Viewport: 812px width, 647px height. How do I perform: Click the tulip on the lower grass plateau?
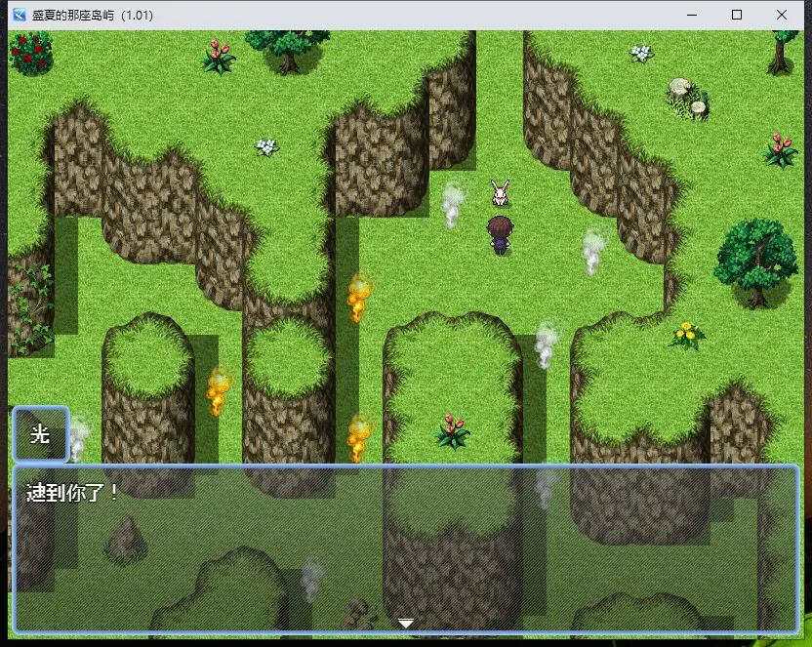(x=453, y=431)
